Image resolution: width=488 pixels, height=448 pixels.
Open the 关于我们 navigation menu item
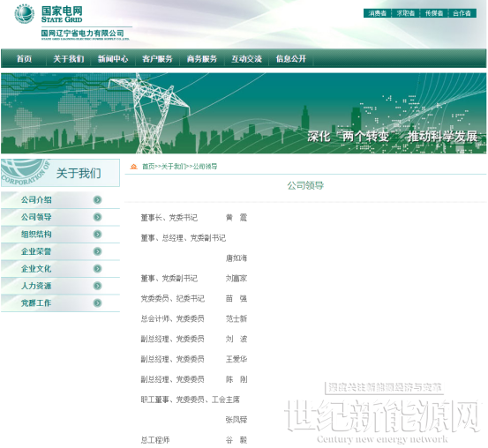coord(69,58)
